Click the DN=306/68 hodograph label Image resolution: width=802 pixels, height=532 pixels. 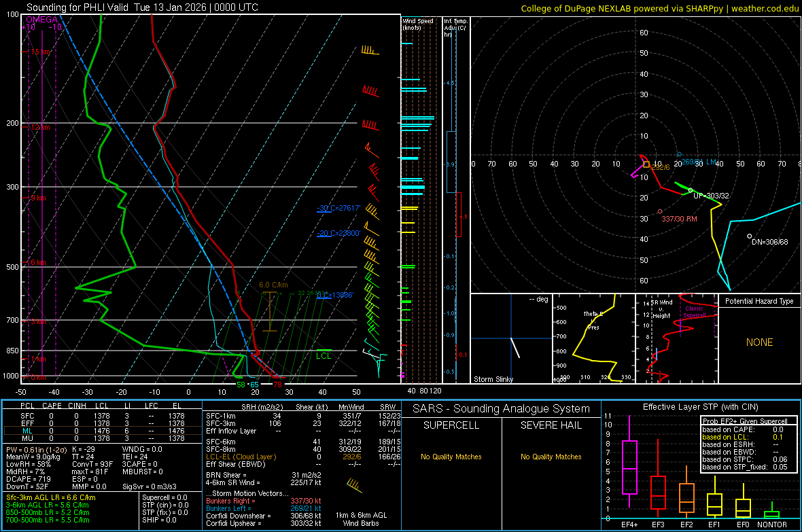click(770, 242)
